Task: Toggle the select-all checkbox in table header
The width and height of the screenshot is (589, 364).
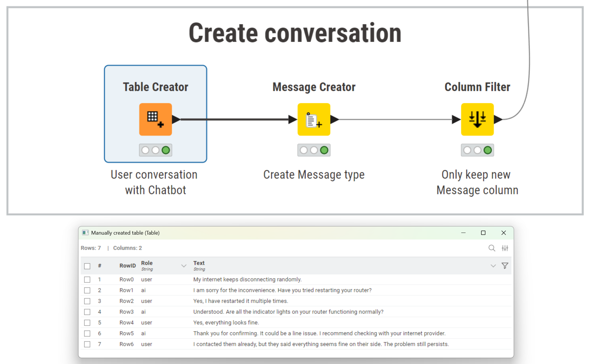Action: [87, 266]
